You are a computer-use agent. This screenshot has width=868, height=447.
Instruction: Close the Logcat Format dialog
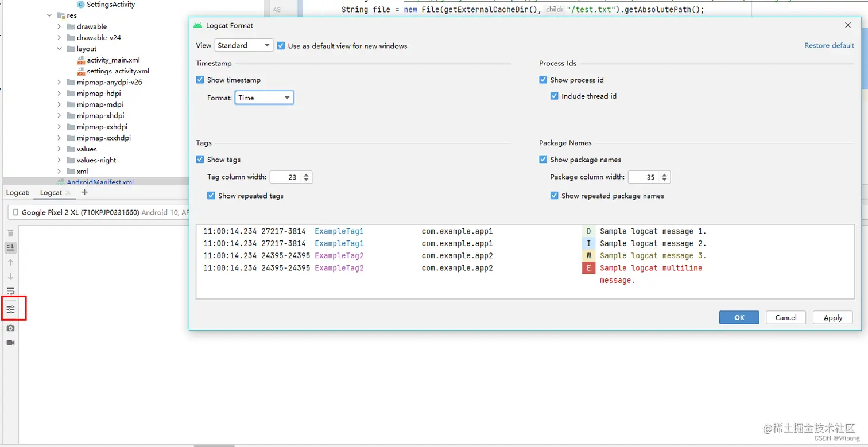(x=848, y=25)
